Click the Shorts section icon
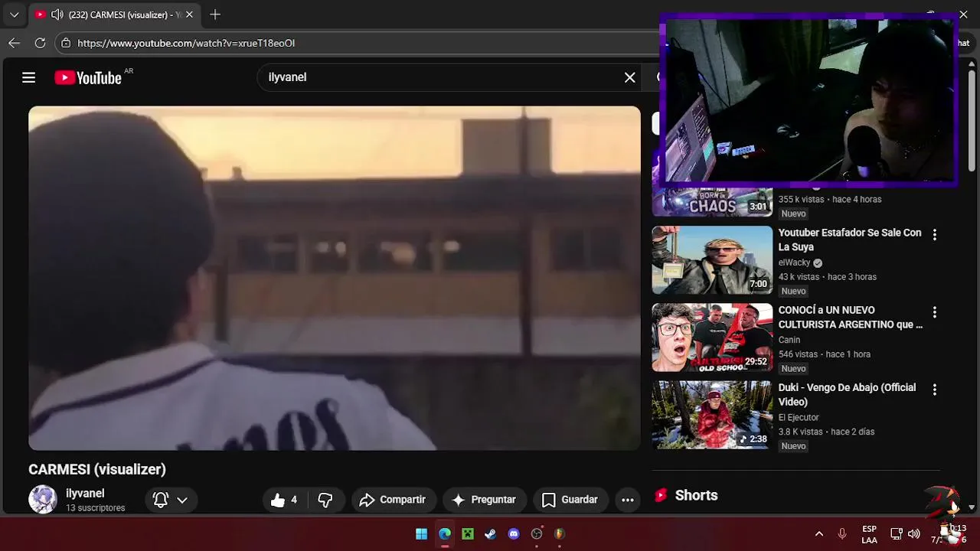 (x=661, y=495)
